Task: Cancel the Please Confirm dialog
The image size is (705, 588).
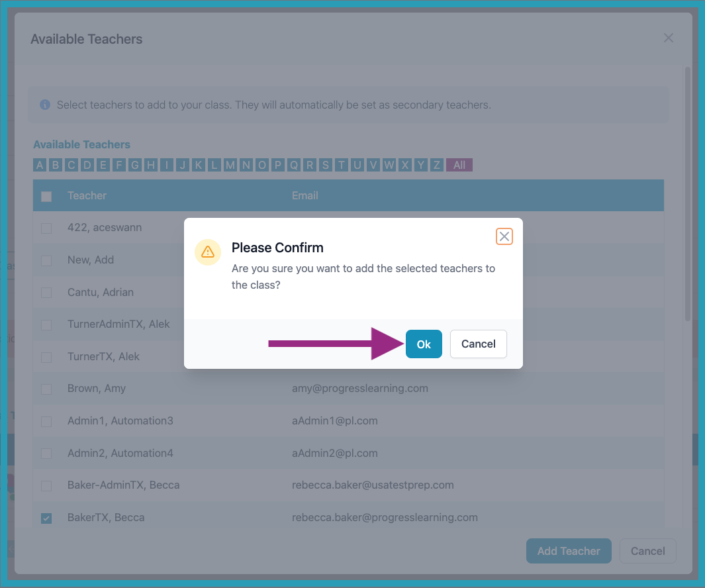Action: coord(479,344)
